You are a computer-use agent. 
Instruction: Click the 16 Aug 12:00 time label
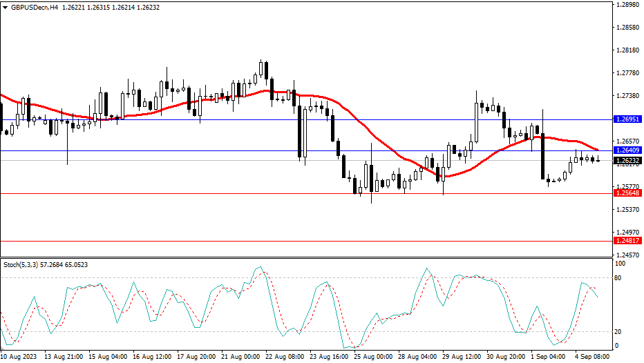(x=152, y=357)
